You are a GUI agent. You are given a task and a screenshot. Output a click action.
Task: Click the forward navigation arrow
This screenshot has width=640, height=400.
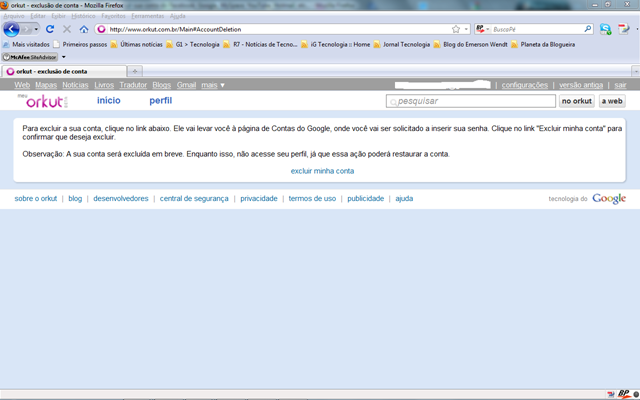pos(26,29)
